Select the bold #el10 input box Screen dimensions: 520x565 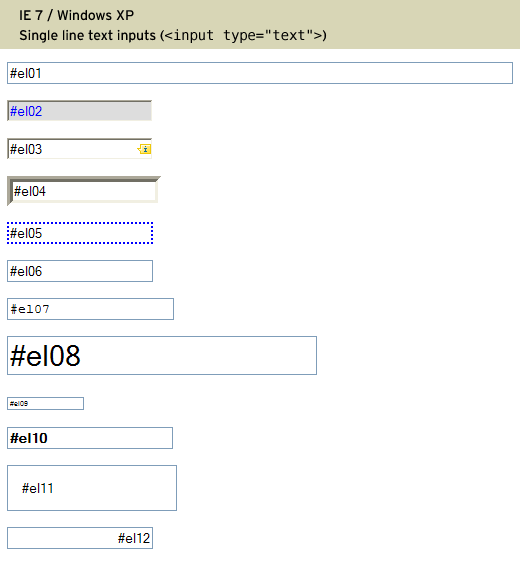(90, 438)
